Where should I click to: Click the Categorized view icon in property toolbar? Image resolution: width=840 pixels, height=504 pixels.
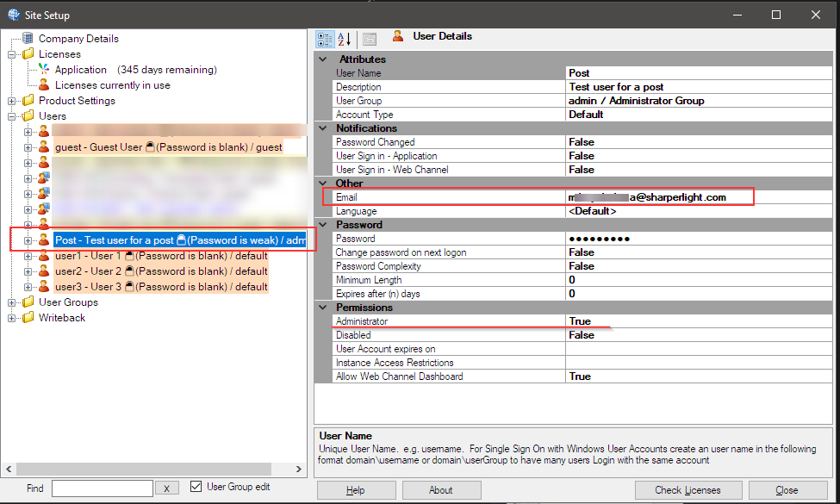tap(325, 39)
